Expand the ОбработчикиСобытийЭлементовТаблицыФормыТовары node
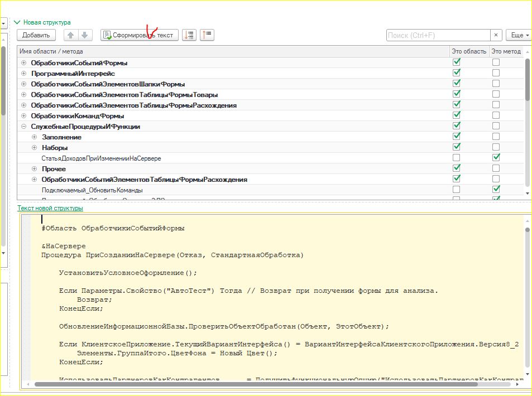This screenshot has height=396, width=532. coord(24,95)
